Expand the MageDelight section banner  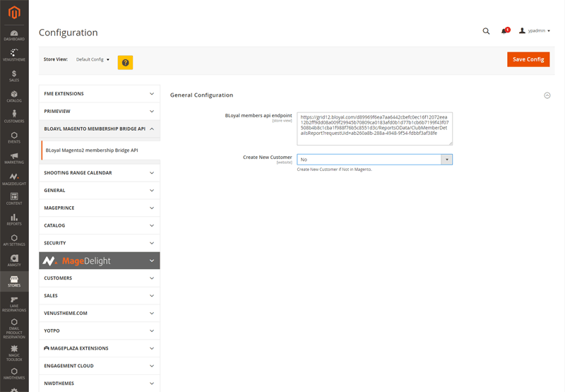[99, 261]
